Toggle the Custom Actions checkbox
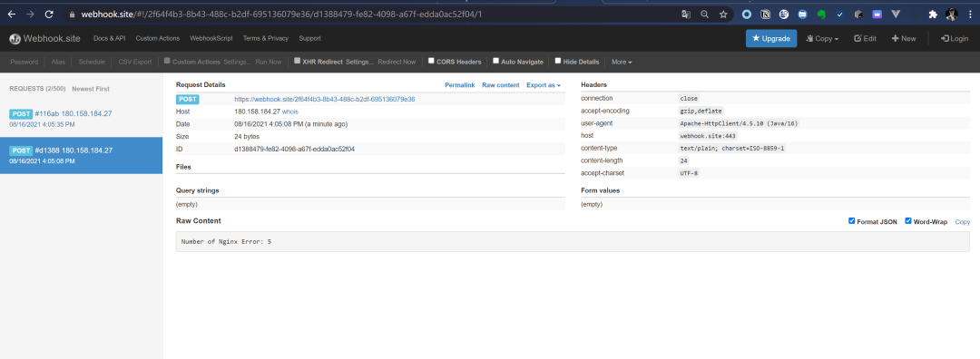The height and width of the screenshot is (359, 980). (168, 61)
